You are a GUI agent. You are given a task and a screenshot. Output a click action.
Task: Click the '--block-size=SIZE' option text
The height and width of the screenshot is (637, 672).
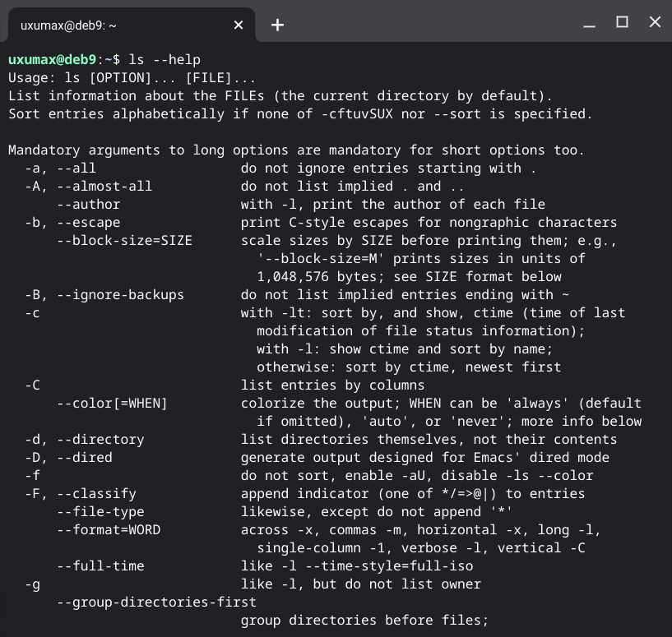(x=125, y=240)
